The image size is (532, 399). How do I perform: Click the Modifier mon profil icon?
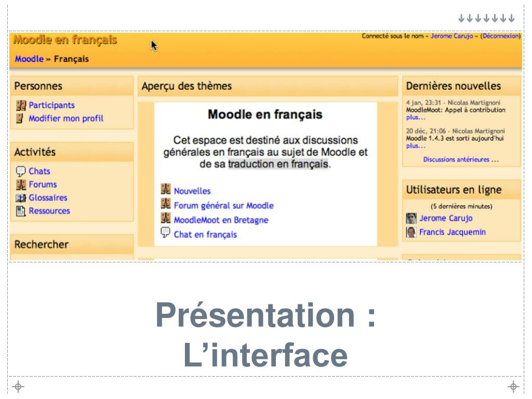pyautogui.click(x=20, y=118)
